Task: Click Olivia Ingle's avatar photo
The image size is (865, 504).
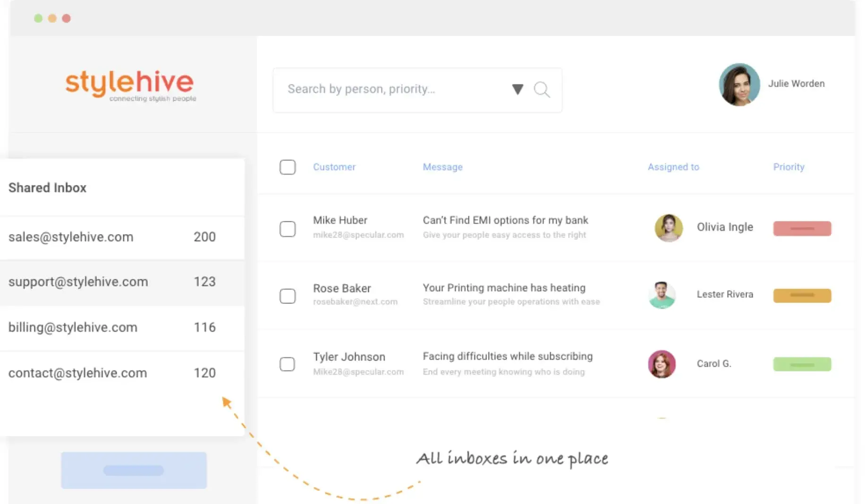Action: pos(668,227)
